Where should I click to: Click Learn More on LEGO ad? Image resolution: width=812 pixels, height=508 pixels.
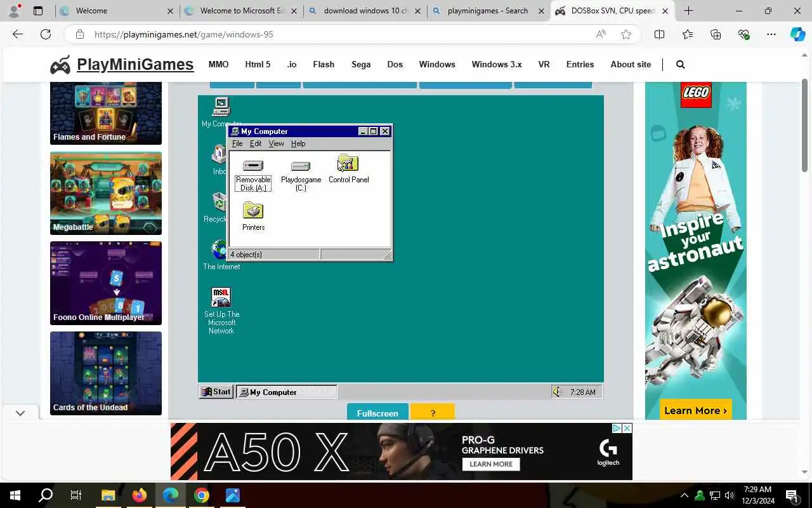point(696,410)
